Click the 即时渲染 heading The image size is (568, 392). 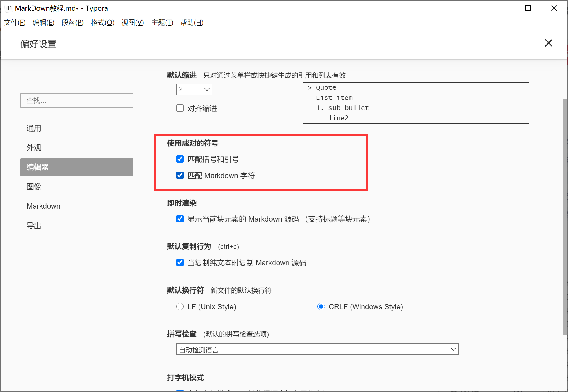[182, 203]
